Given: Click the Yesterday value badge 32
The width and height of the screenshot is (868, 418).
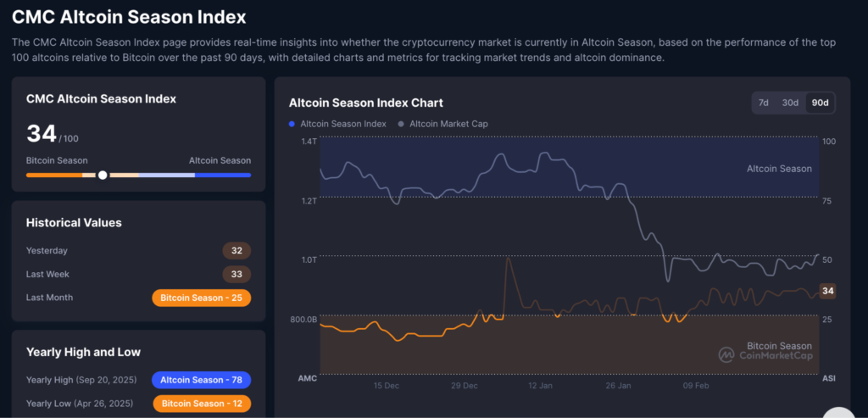Looking at the screenshot, I should 236,250.
